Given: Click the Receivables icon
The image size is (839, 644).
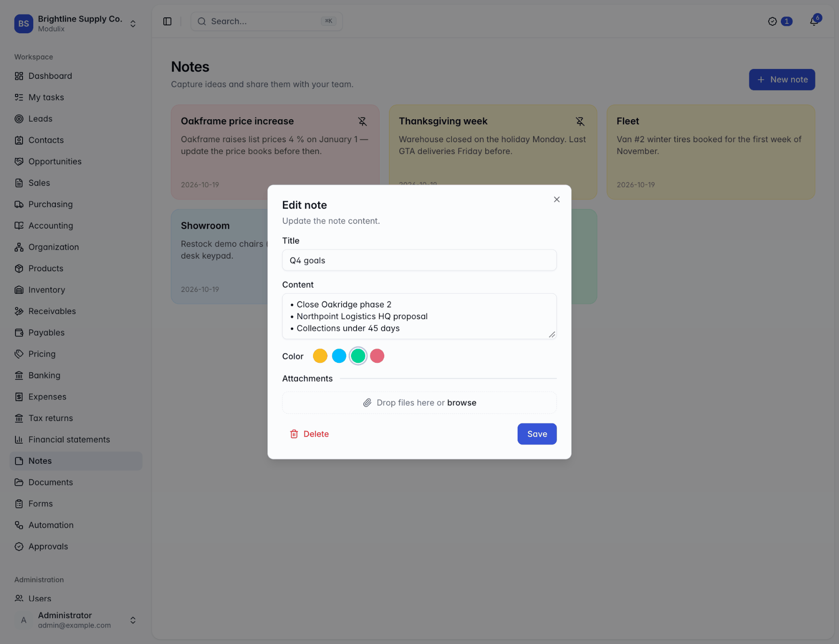Looking at the screenshot, I should 19,311.
